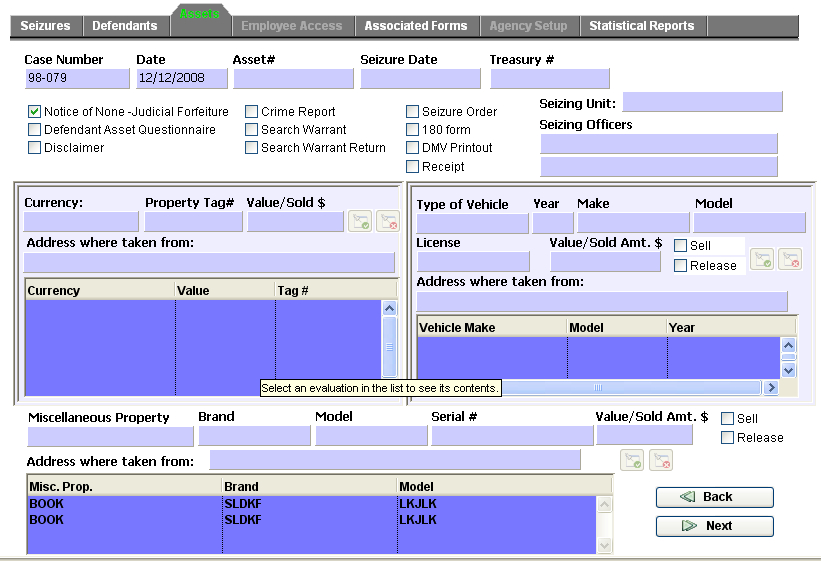Click the green-check add icon in Currency section
The height and width of the screenshot is (561, 821).
360,222
